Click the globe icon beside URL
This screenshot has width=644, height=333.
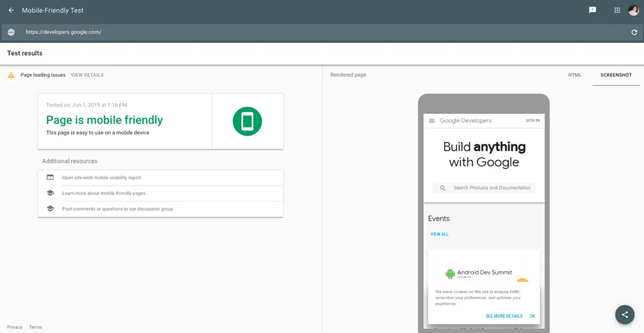[x=11, y=32]
